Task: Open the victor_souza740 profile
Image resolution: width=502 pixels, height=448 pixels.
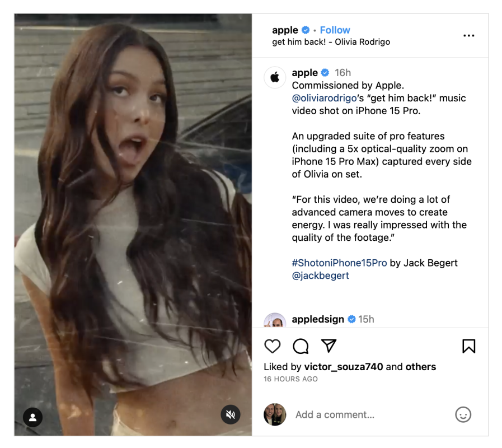Action: point(343,367)
